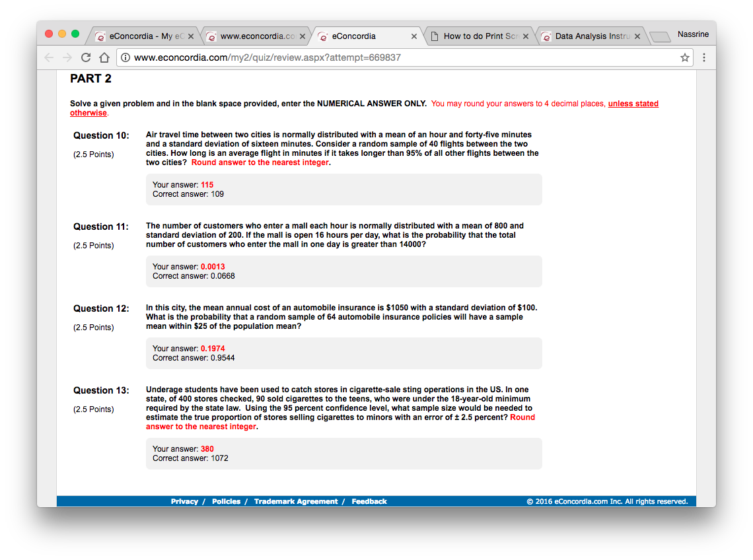Image resolution: width=753 pixels, height=560 pixels.
Task: Reload the current page
Action: pyautogui.click(x=86, y=57)
